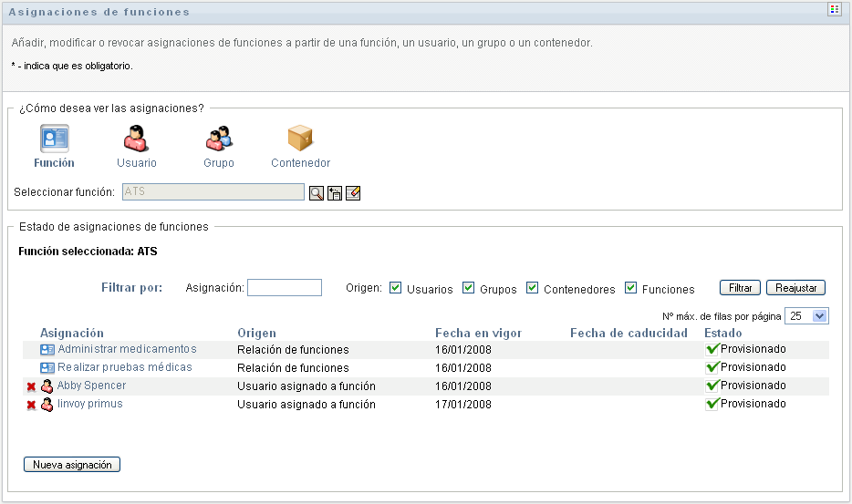The image size is (852, 504).
Task: Remove the Abby Spencer assignment with red X
Action: pyautogui.click(x=32, y=386)
